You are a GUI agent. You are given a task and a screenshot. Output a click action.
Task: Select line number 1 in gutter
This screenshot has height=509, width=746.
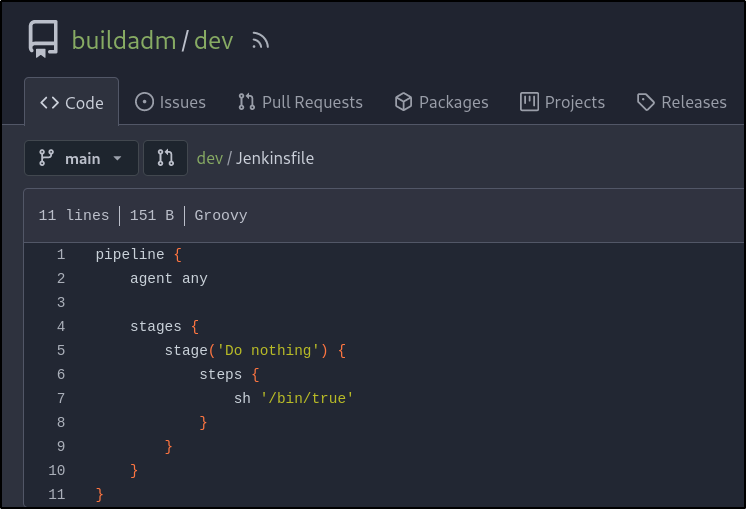[x=60, y=254]
